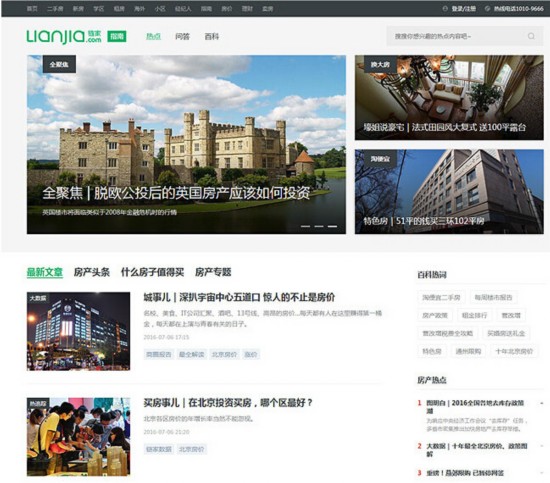Focus the hot topic search input field
This screenshot has height=483, width=550.
(x=465, y=36)
